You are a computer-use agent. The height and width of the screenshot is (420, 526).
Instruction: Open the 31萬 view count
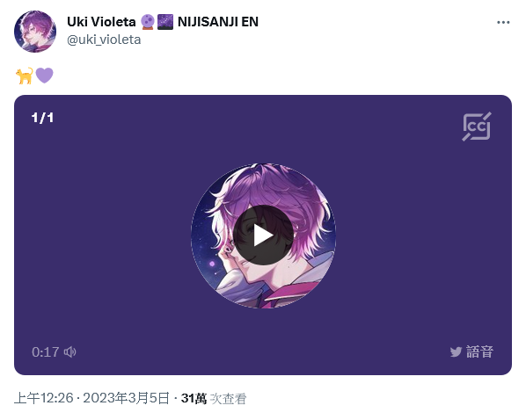[x=194, y=398]
